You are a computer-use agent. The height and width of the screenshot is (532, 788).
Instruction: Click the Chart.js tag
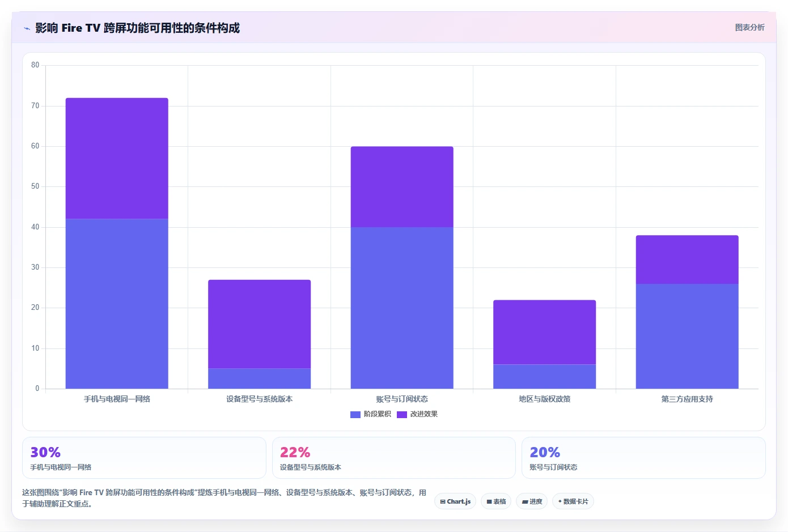(455, 501)
